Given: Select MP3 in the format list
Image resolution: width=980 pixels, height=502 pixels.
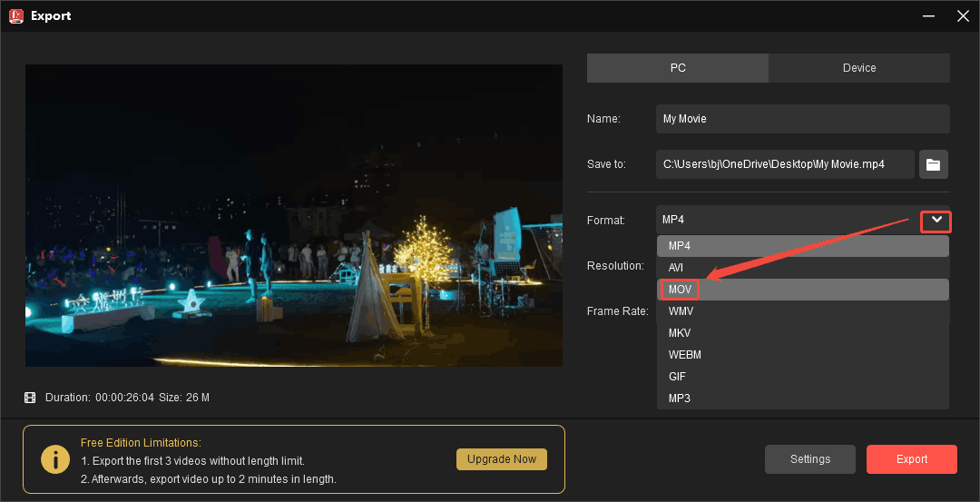Looking at the screenshot, I should pyautogui.click(x=802, y=399).
